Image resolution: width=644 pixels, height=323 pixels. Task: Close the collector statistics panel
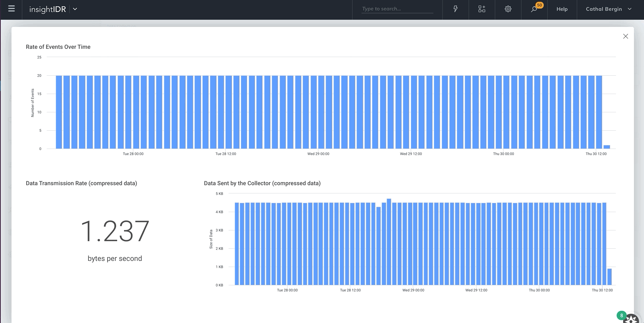(x=625, y=36)
